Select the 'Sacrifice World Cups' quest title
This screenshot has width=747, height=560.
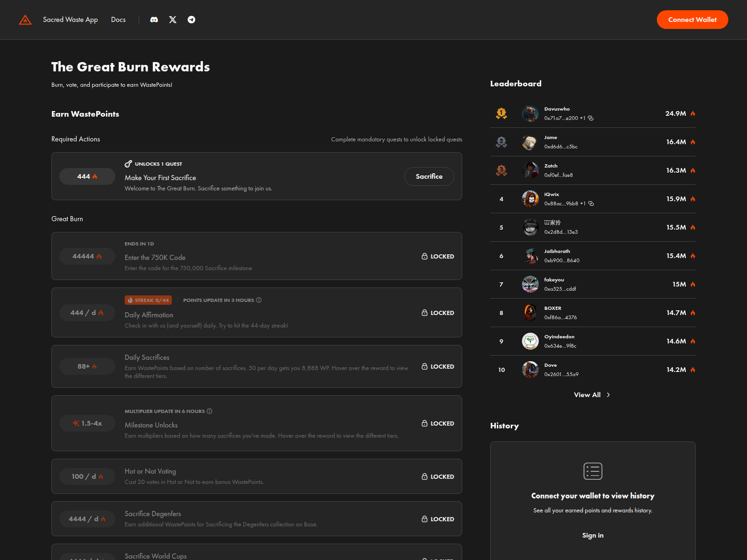click(155, 556)
